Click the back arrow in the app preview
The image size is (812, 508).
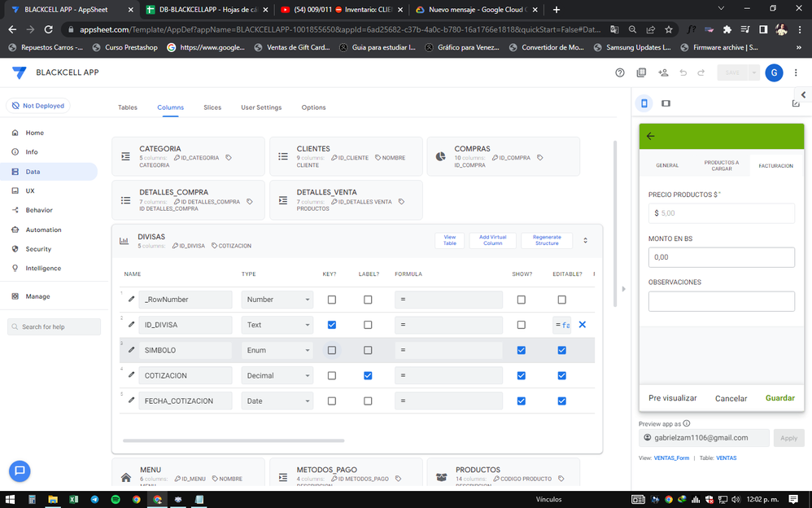(x=650, y=136)
